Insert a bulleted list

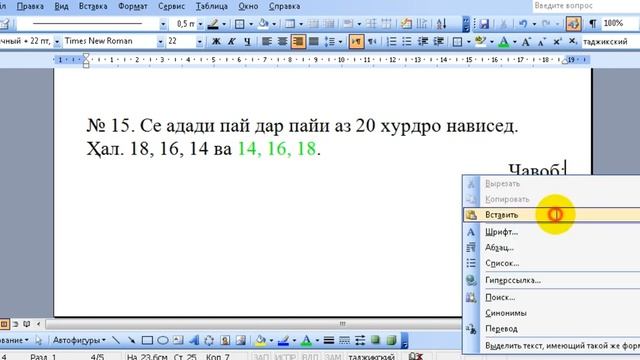[x=407, y=41]
